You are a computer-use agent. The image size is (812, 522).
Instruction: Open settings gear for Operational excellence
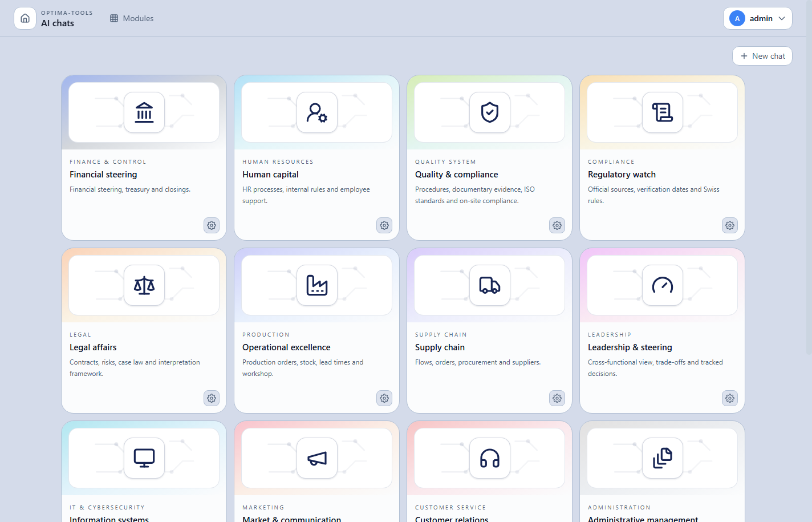tap(384, 398)
